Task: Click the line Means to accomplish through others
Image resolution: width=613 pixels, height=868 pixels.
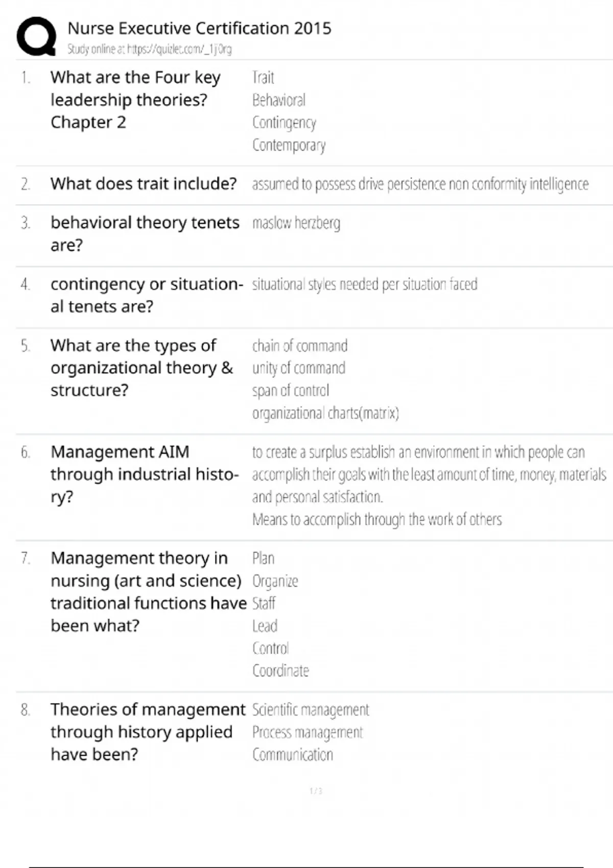Action: 377,520
